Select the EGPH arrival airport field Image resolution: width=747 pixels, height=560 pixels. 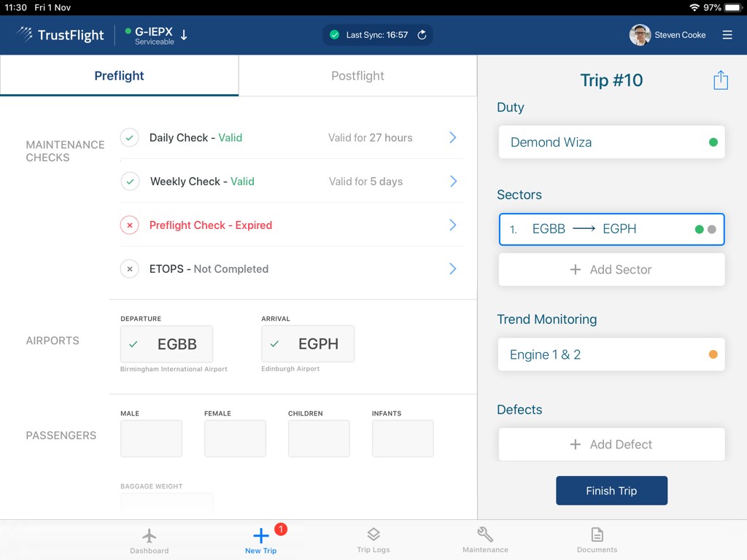[308, 344]
